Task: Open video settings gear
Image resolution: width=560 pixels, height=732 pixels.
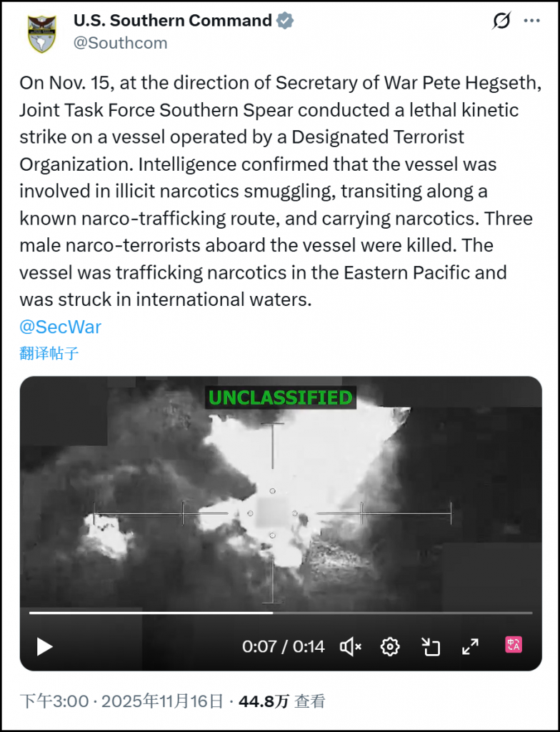Action: coord(390,646)
